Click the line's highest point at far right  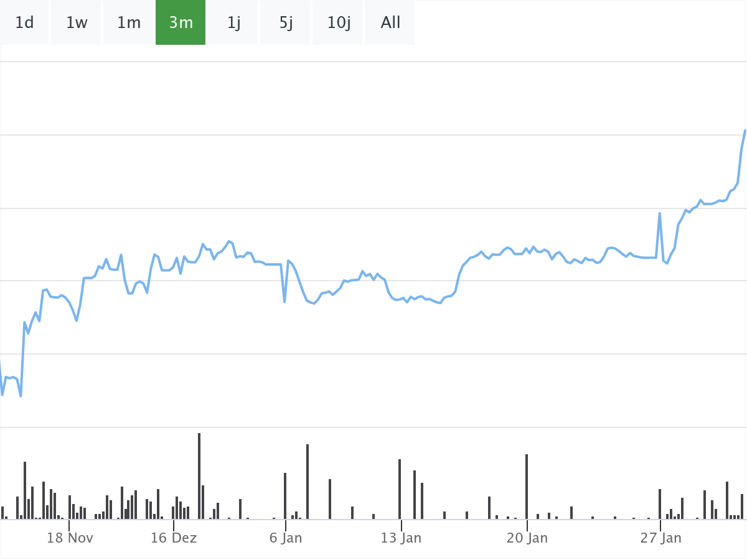click(x=745, y=130)
